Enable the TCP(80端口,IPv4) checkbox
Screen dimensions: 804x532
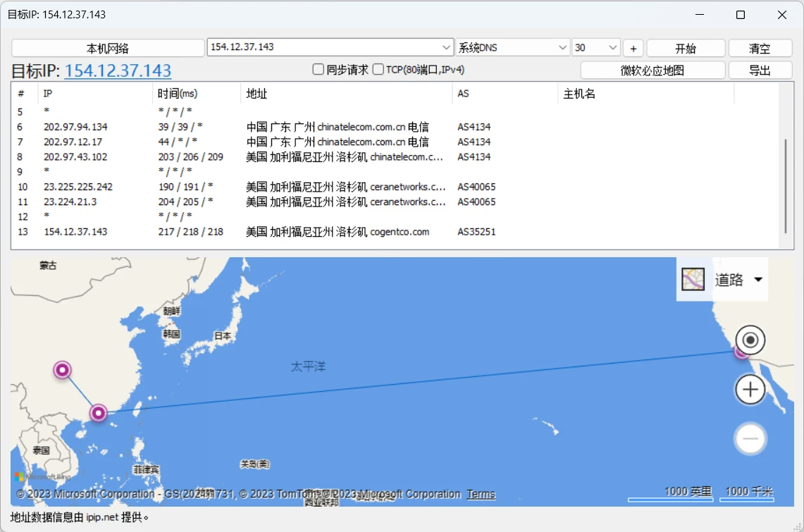point(378,69)
